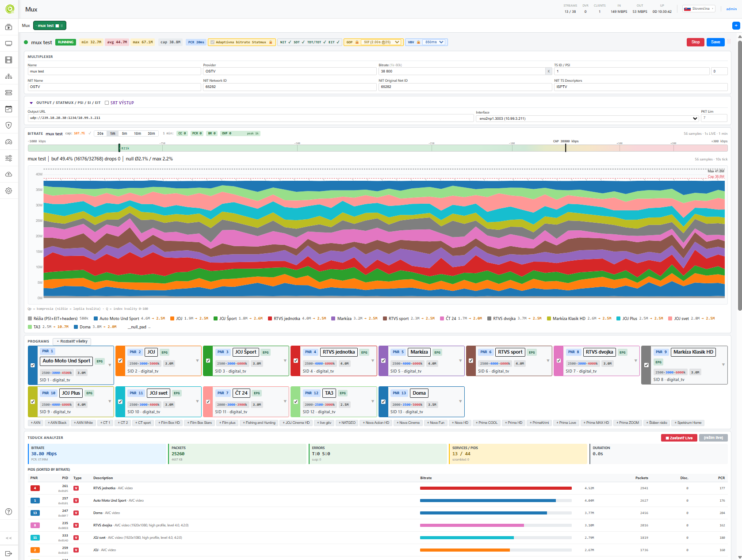The image size is (742, 560).
Task: Click the logout icon in sidebar
Action: 8,553
